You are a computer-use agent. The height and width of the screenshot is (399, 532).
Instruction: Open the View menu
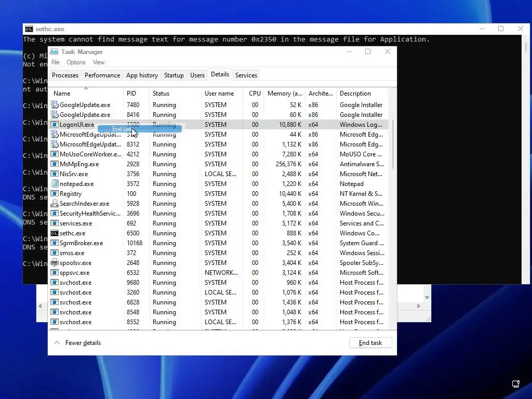[x=99, y=62]
